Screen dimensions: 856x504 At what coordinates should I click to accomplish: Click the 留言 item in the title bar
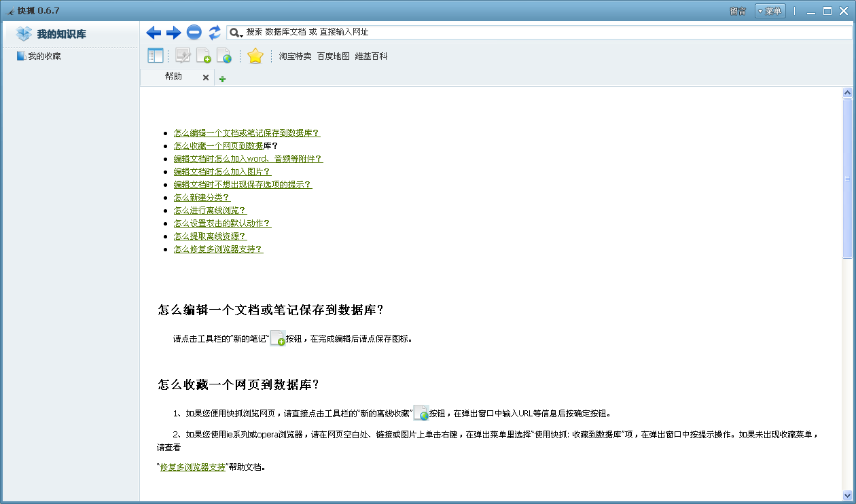click(x=738, y=11)
